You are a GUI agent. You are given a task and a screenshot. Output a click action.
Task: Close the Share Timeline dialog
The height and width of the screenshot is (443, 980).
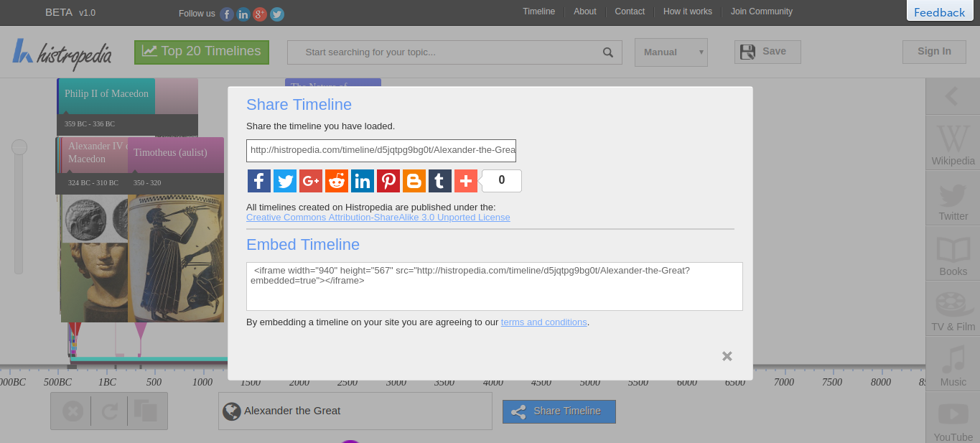pos(727,356)
